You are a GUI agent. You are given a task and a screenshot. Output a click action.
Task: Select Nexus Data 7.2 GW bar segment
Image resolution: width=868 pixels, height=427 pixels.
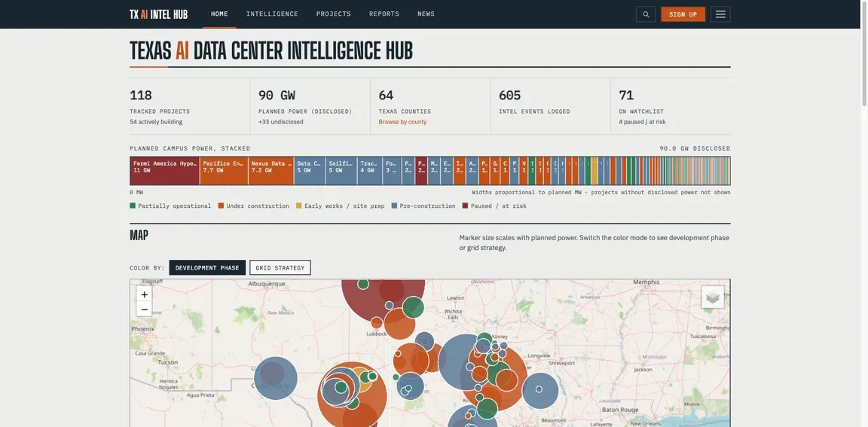[271, 171]
